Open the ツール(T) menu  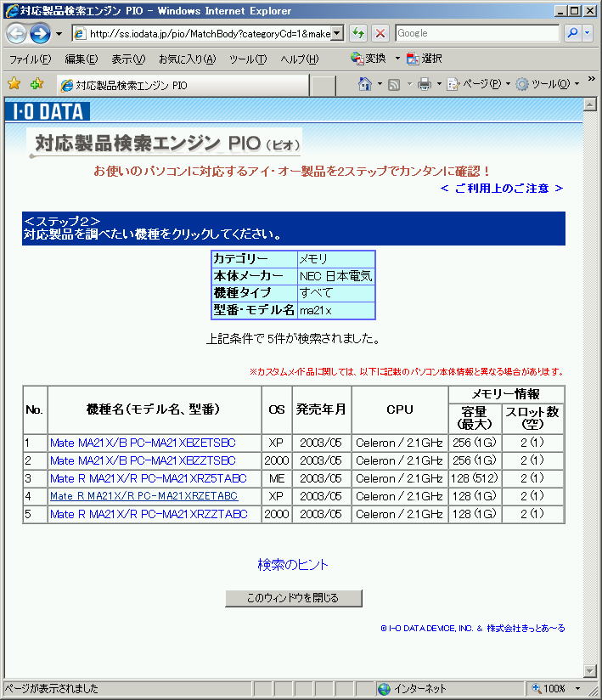click(248, 59)
